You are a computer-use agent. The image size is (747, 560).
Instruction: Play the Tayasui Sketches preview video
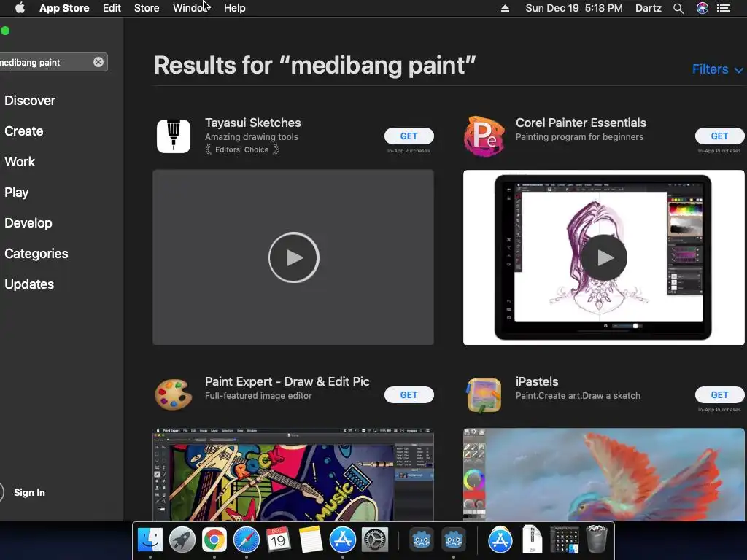[293, 257]
